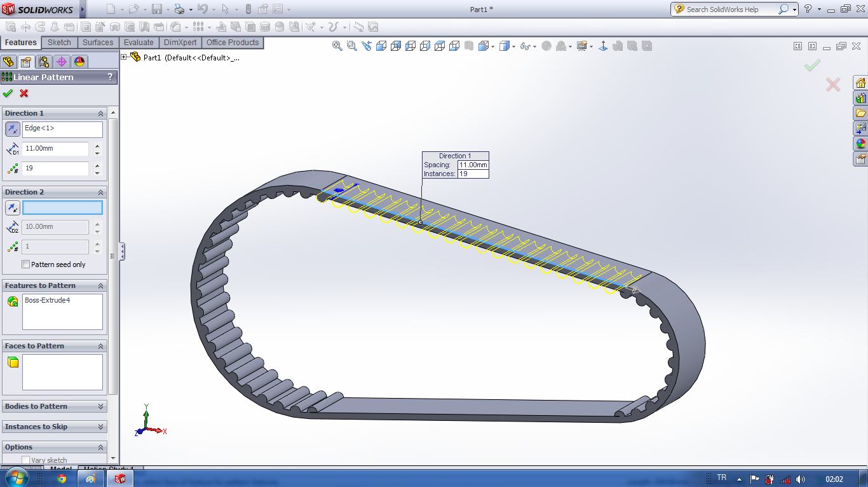The image size is (868, 487).
Task: Collapse the Direction 1 section
Action: [x=100, y=113]
